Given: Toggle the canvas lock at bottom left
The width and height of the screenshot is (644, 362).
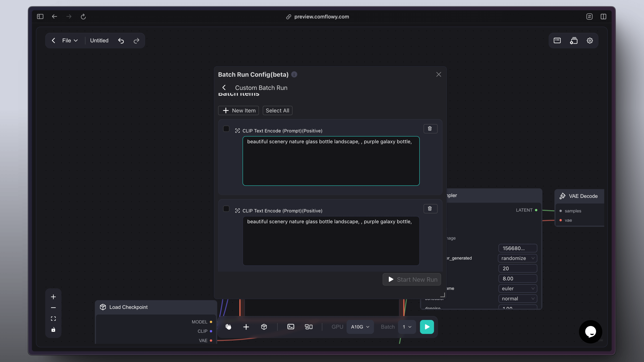Looking at the screenshot, I should [53, 329].
